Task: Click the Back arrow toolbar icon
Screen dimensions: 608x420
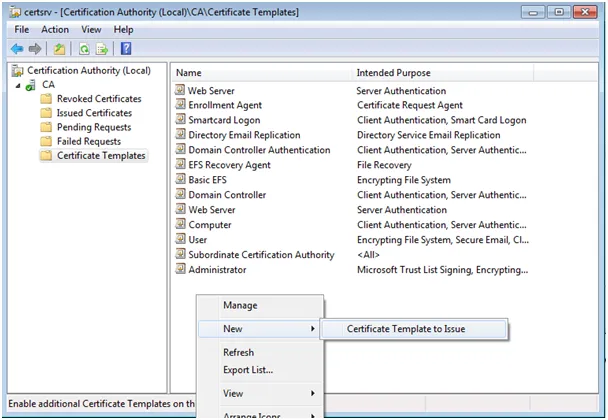Action: point(17,49)
